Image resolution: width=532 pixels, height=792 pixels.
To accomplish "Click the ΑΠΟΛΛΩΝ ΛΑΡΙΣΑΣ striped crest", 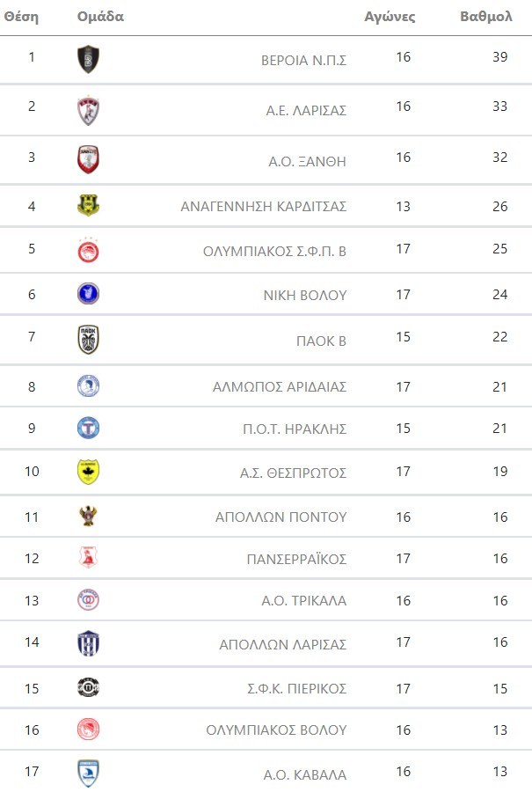I will tap(88, 643).
